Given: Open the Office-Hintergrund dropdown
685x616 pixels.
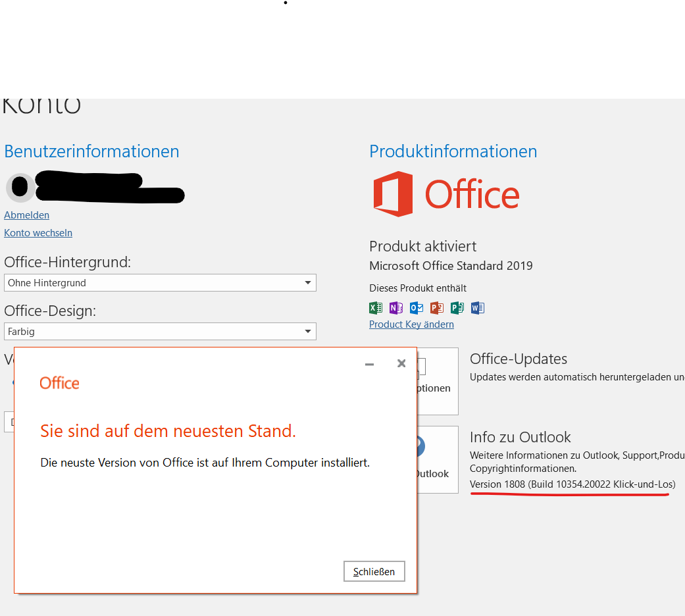Looking at the screenshot, I should [x=160, y=282].
